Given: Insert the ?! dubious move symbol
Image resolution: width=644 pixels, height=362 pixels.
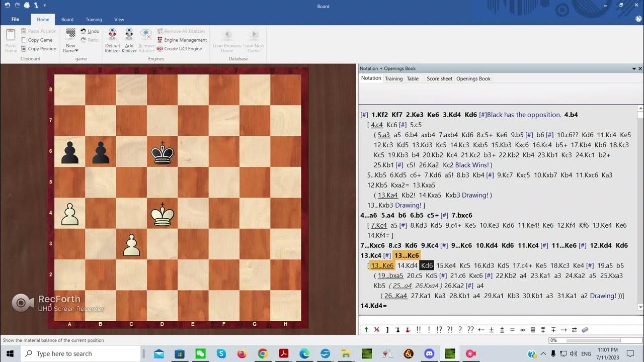Looking at the screenshot, I should tap(450, 330).
